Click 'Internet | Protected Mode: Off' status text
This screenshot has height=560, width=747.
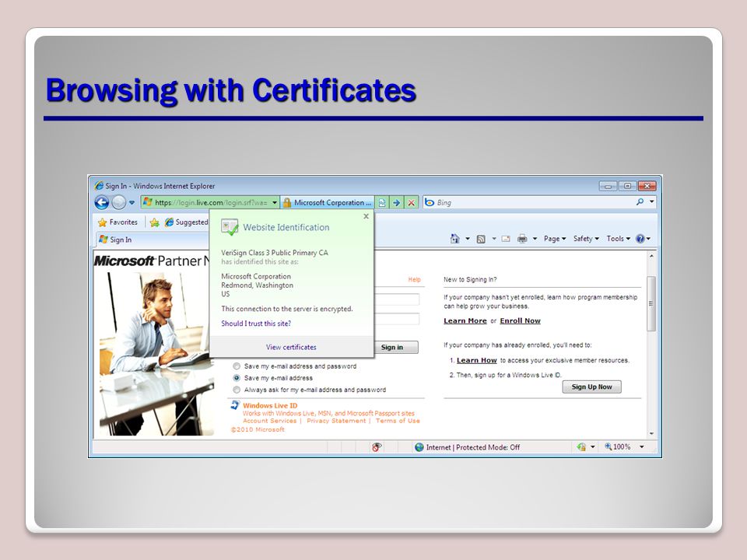pyautogui.click(x=472, y=447)
